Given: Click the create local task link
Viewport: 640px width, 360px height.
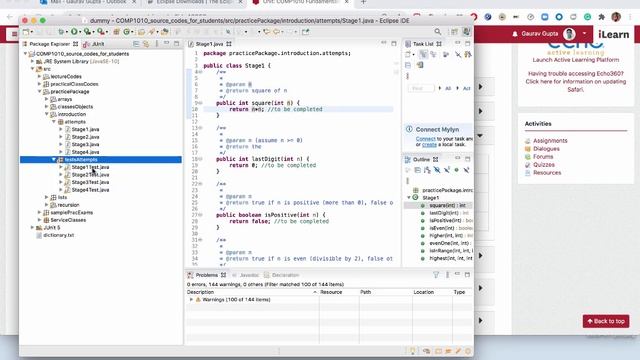Looking at the screenshot, I should point(429,144).
